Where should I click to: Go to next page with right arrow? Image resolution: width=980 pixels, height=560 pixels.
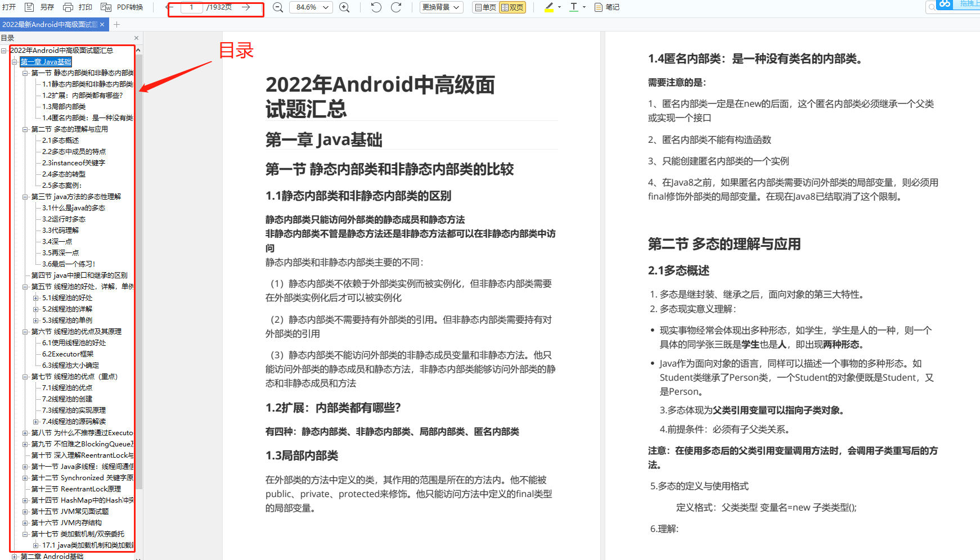[x=246, y=7]
